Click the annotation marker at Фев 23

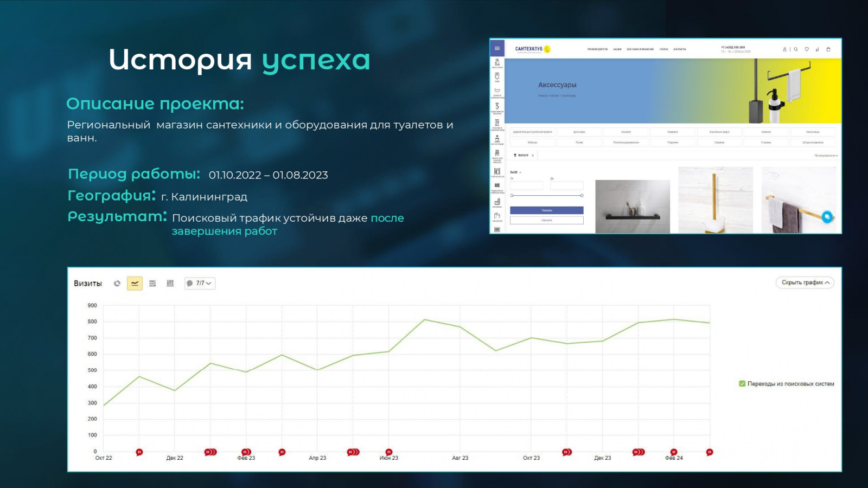[x=246, y=452]
